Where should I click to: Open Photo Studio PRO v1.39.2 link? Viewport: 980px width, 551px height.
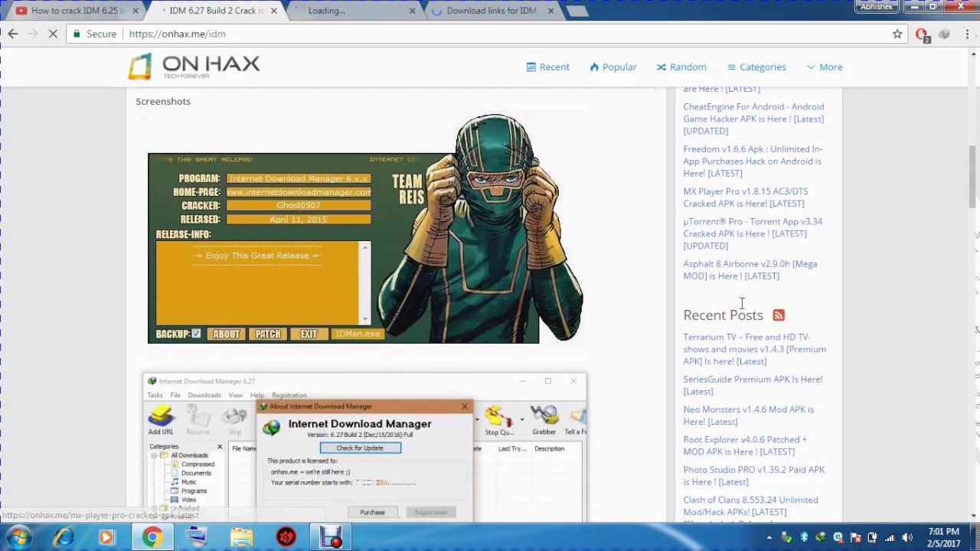coord(753,475)
